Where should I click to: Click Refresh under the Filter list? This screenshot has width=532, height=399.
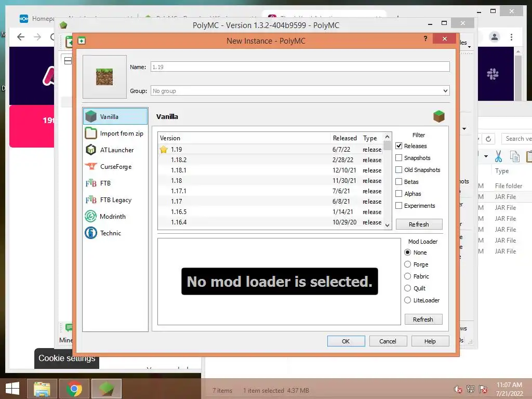click(x=419, y=224)
